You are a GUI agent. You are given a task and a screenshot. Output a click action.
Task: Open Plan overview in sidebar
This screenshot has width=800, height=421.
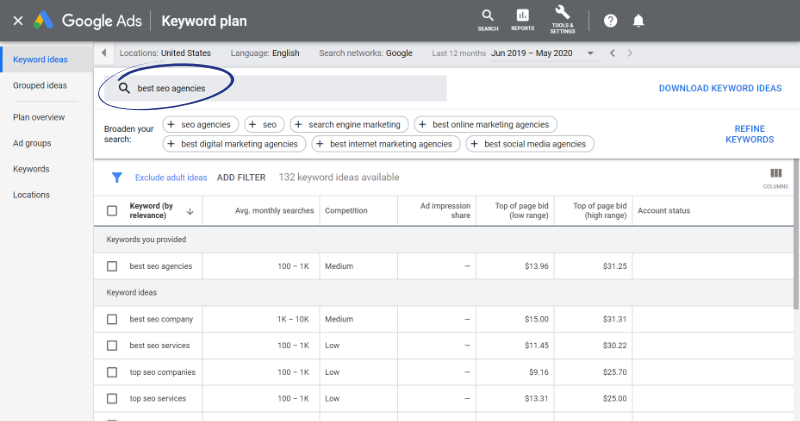(x=39, y=117)
